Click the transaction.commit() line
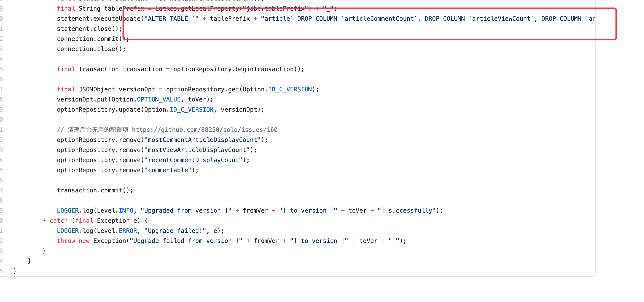The image size is (644, 302). point(95,190)
